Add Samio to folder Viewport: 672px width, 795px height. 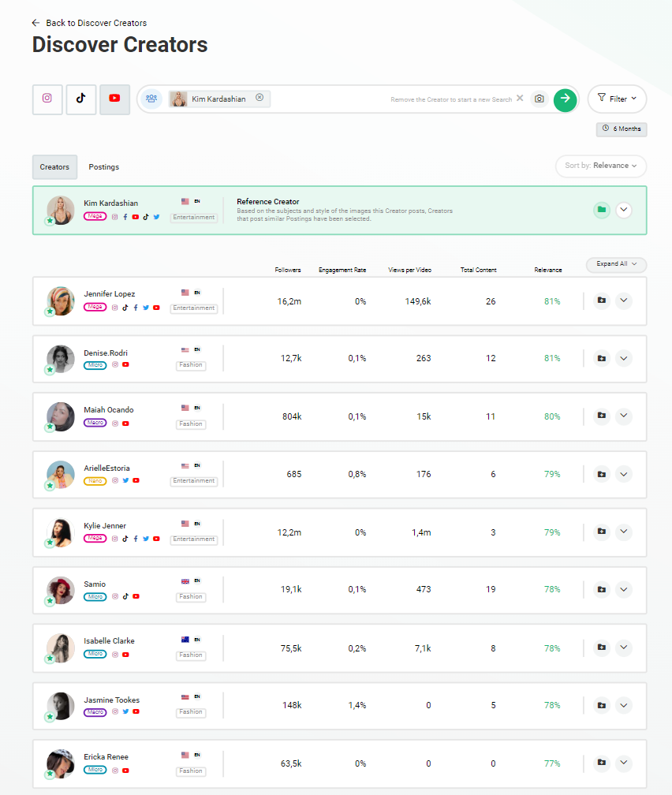602,589
